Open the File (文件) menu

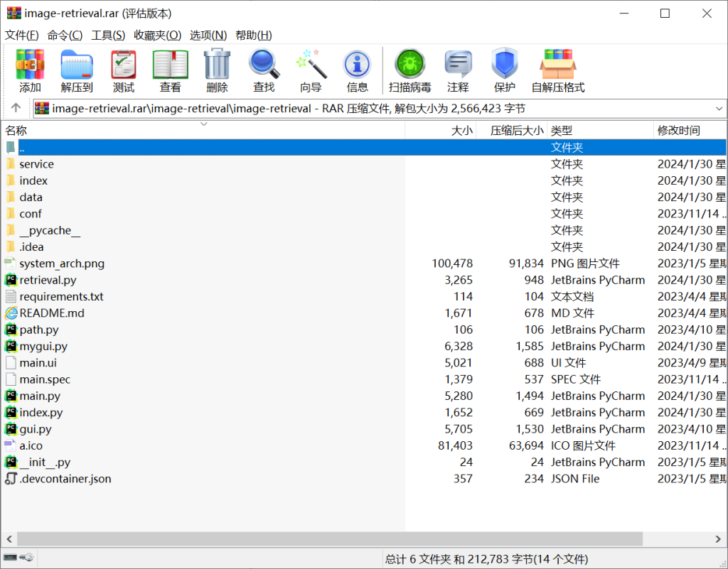pyautogui.click(x=22, y=35)
